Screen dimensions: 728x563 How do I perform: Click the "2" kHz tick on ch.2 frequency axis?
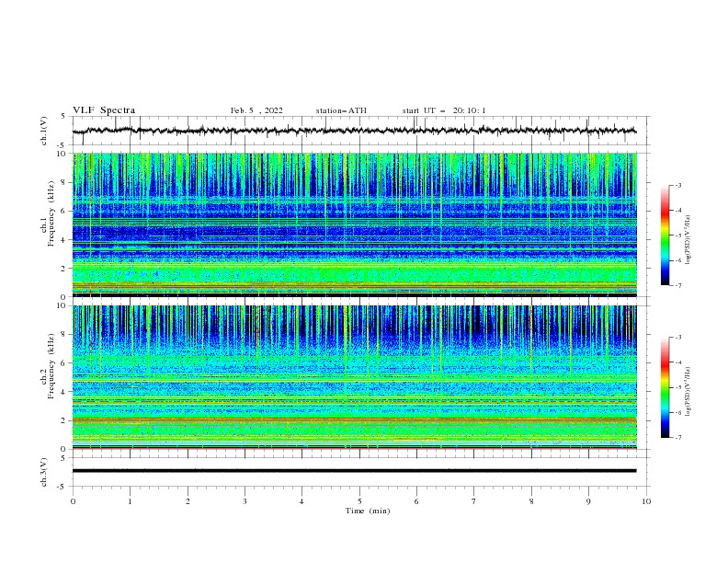(64, 420)
